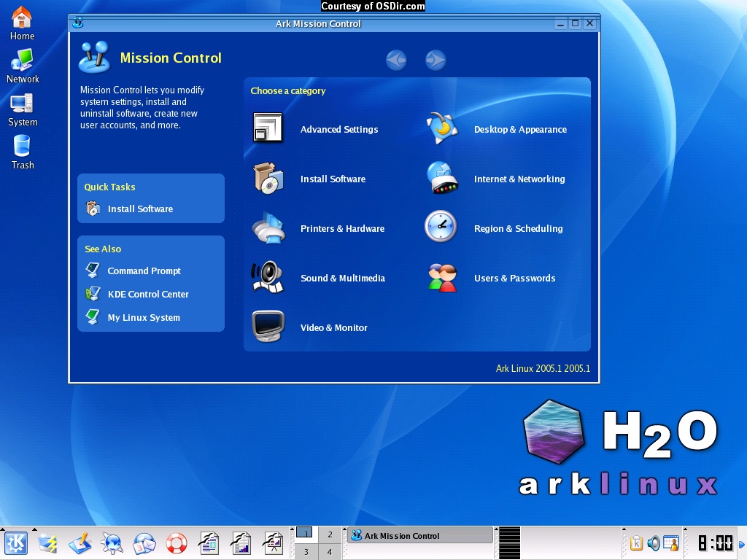
Task: Open the Region & Scheduling category
Action: 494,228
